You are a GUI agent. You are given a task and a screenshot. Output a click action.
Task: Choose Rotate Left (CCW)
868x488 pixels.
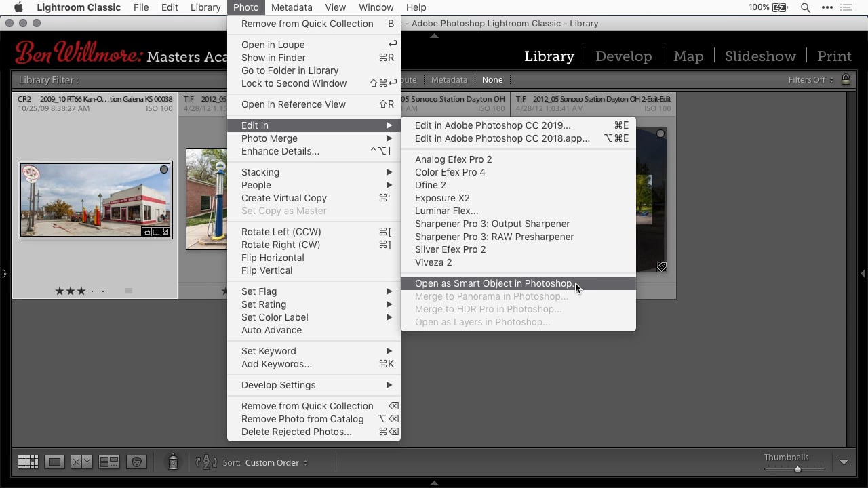point(314,232)
